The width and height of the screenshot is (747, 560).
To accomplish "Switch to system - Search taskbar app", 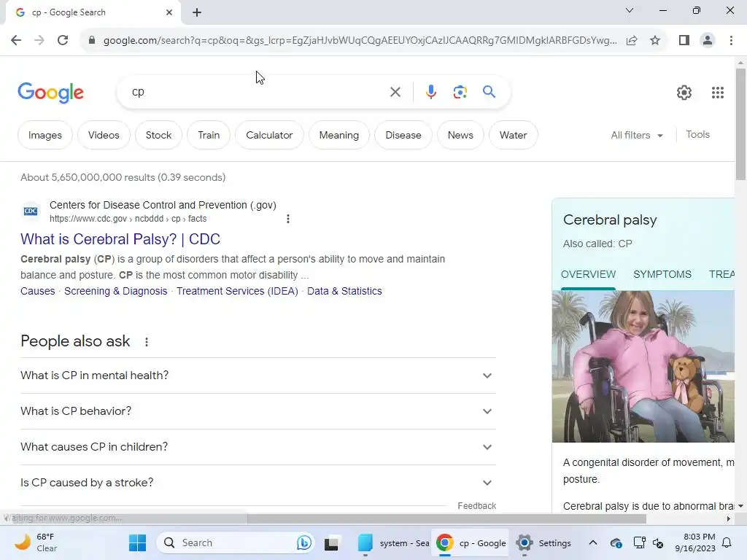I will 392,542.
